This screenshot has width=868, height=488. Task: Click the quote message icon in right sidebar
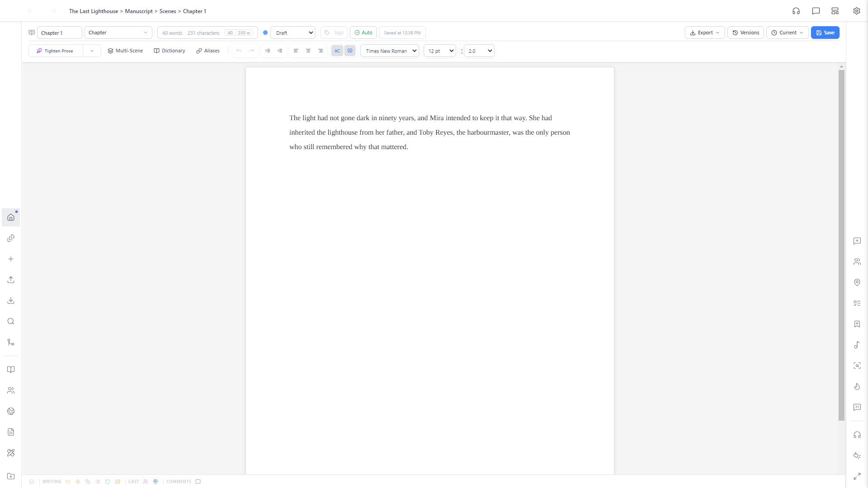(857, 407)
